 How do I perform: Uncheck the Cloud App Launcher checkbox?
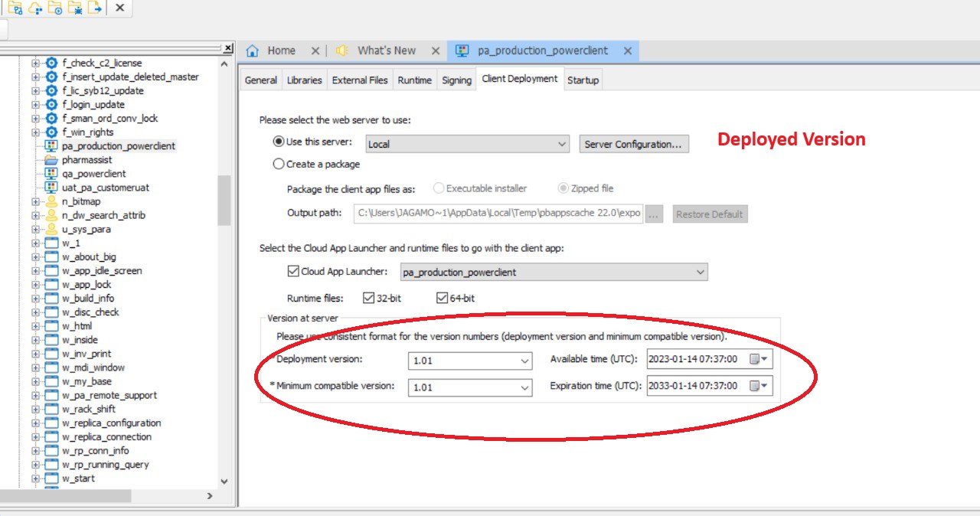292,271
